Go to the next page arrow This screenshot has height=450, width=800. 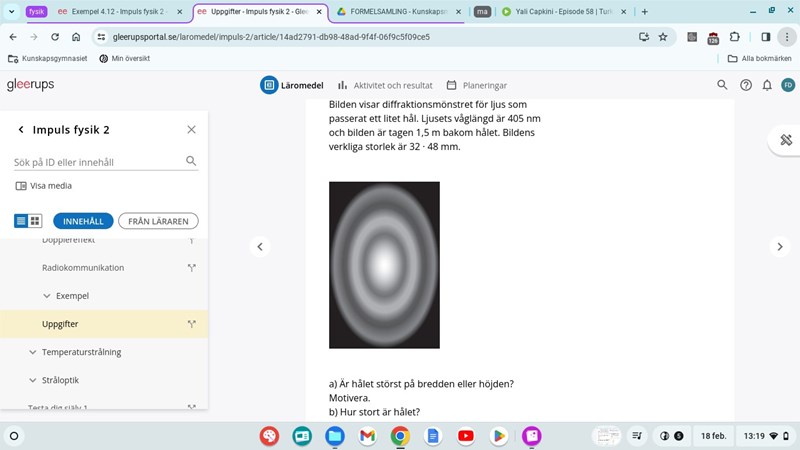point(780,246)
